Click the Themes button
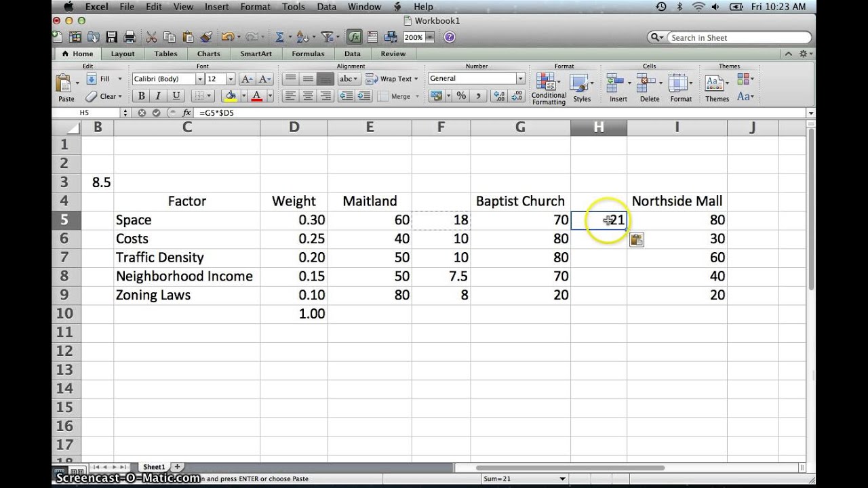This screenshot has width=868, height=488. (717, 88)
